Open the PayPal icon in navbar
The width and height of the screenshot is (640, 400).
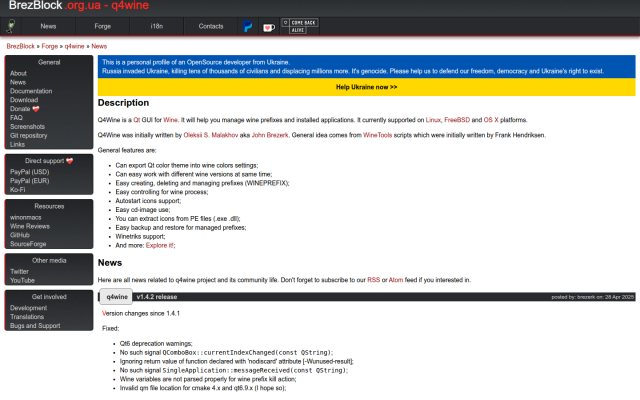point(247,27)
